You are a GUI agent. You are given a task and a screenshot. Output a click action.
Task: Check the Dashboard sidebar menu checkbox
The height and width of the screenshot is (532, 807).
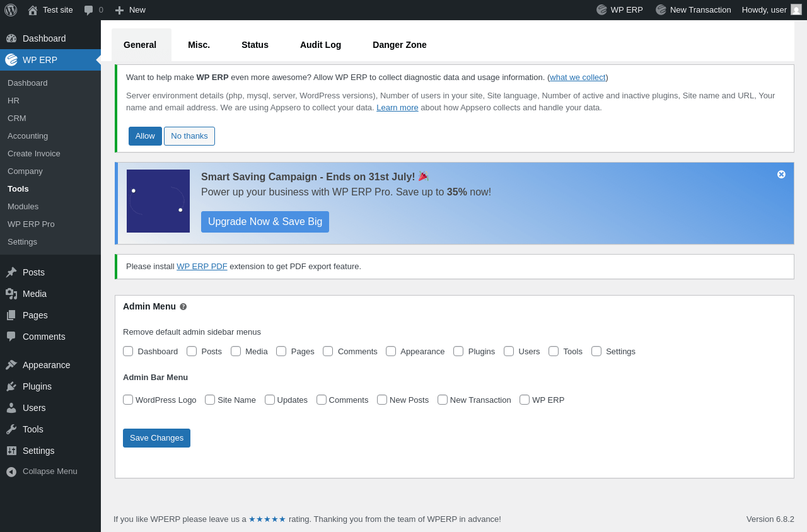(x=128, y=351)
